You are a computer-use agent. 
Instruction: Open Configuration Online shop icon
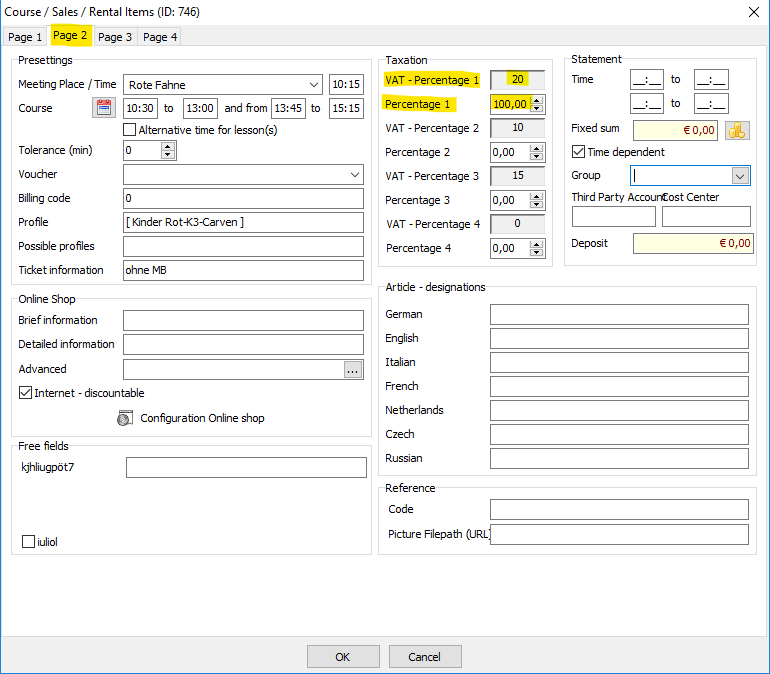[125, 418]
